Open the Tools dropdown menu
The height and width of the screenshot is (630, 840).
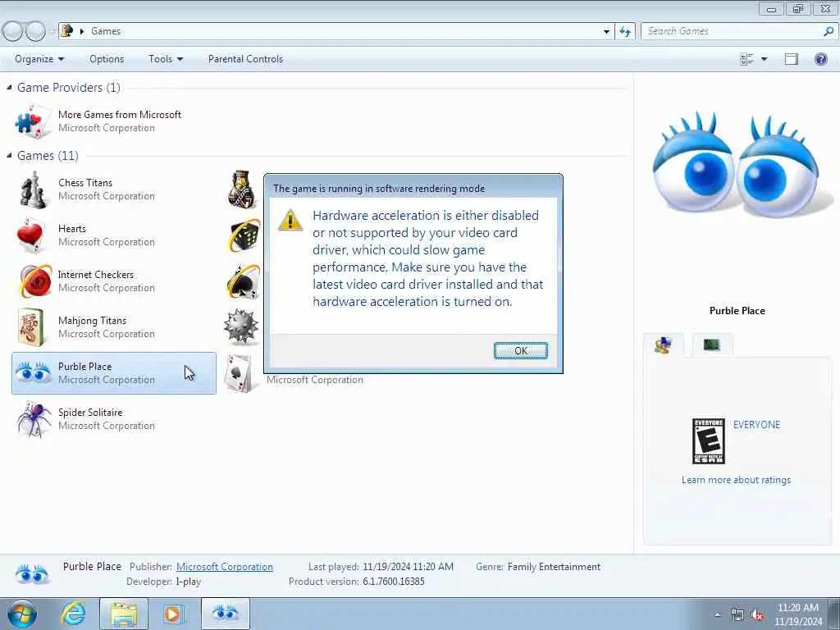[x=166, y=59]
